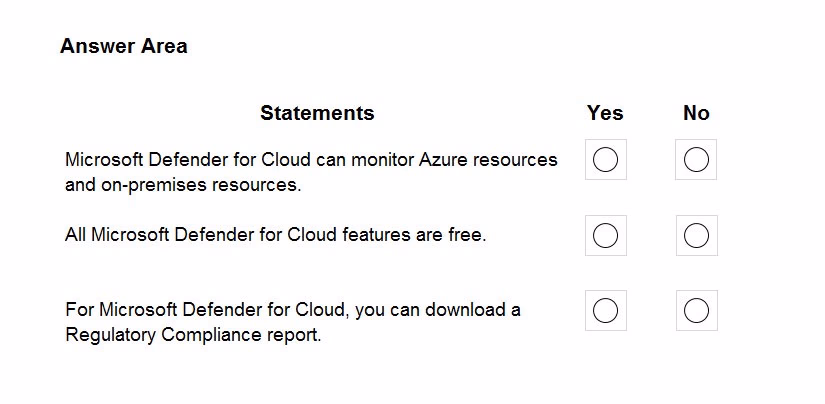Click the line starting 'For Microsoft Defender for Cloud, you'

click(293, 310)
